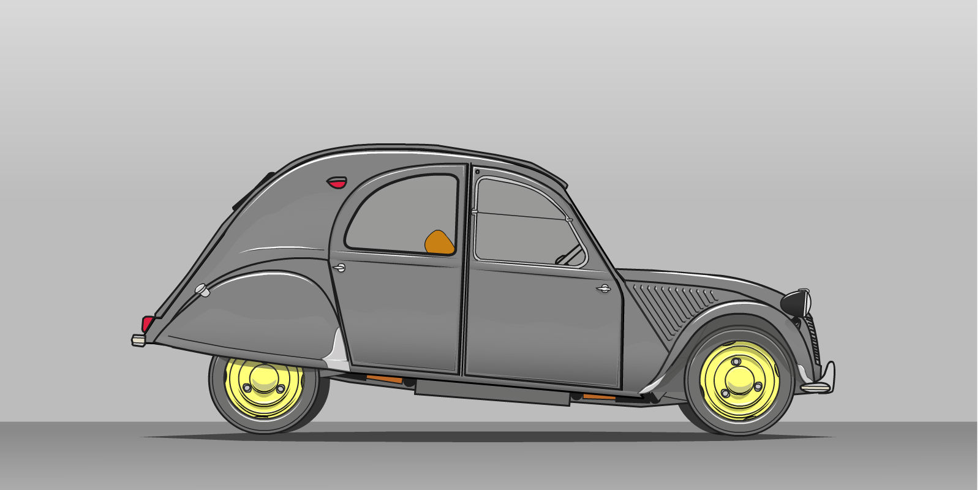Click the rear door handle

(339, 268)
